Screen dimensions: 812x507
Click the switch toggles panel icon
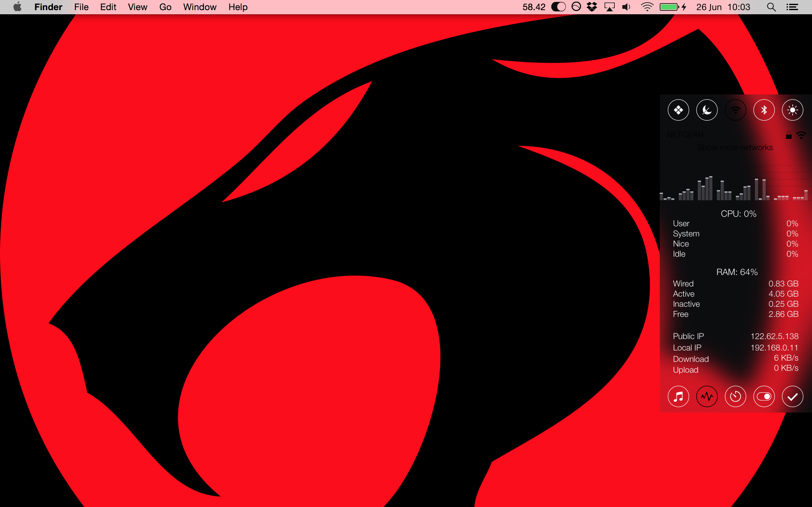(x=764, y=397)
